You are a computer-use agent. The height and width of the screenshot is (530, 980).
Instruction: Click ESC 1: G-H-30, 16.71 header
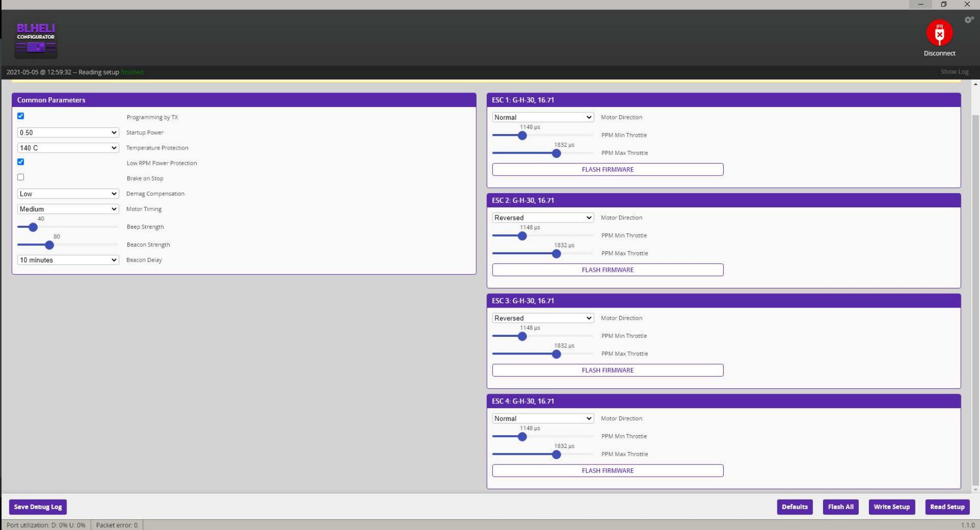(724, 100)
